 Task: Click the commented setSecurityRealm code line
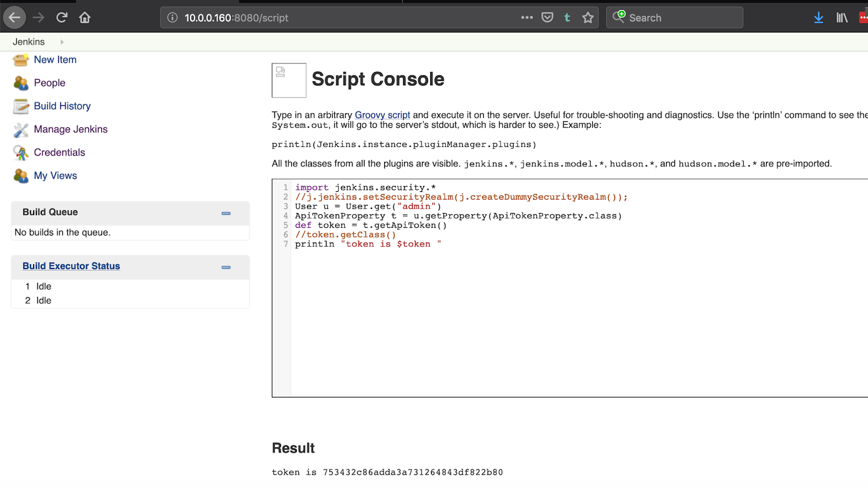pyautogui.click(x=461, y=197)
